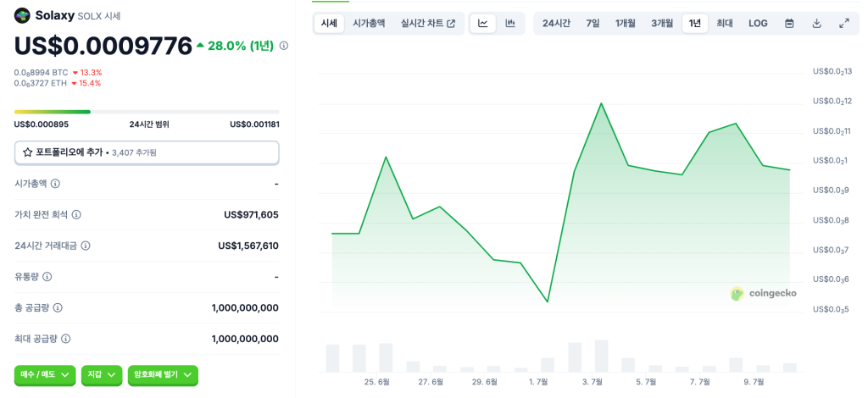The height and width of the screenshot is (398, 868).
Task: Open 지갑 dropdown
Action: pos(102,375)
